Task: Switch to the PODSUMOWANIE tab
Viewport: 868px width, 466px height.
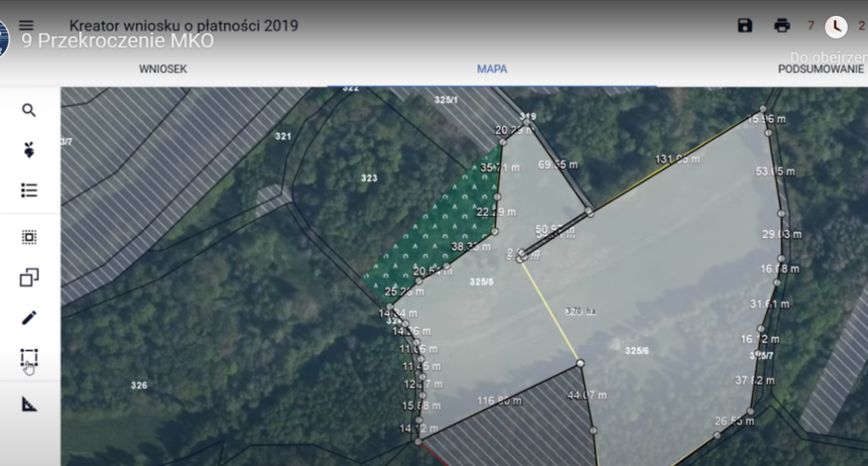Action: [821, 69]
